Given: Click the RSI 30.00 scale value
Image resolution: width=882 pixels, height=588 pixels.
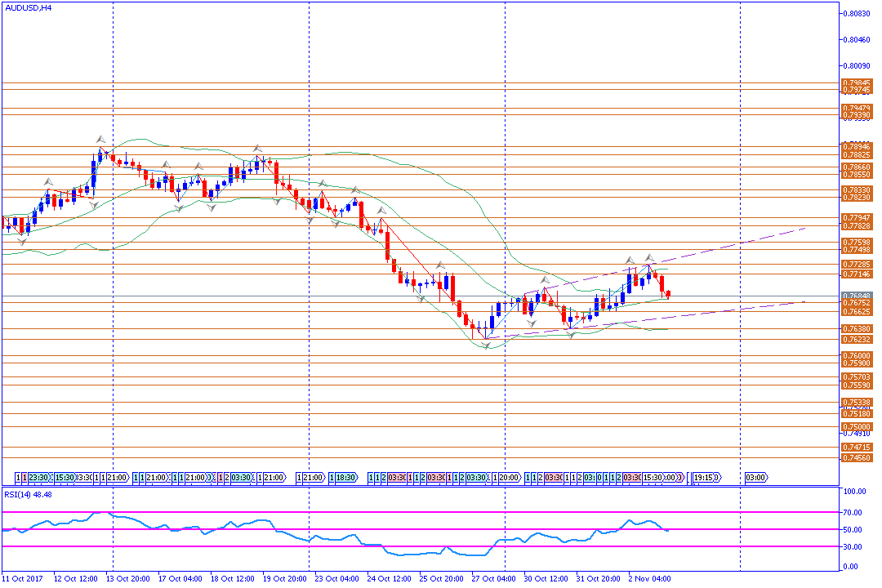Looking at the screenshot, I should pyautogui.click(x=853, y=546).
